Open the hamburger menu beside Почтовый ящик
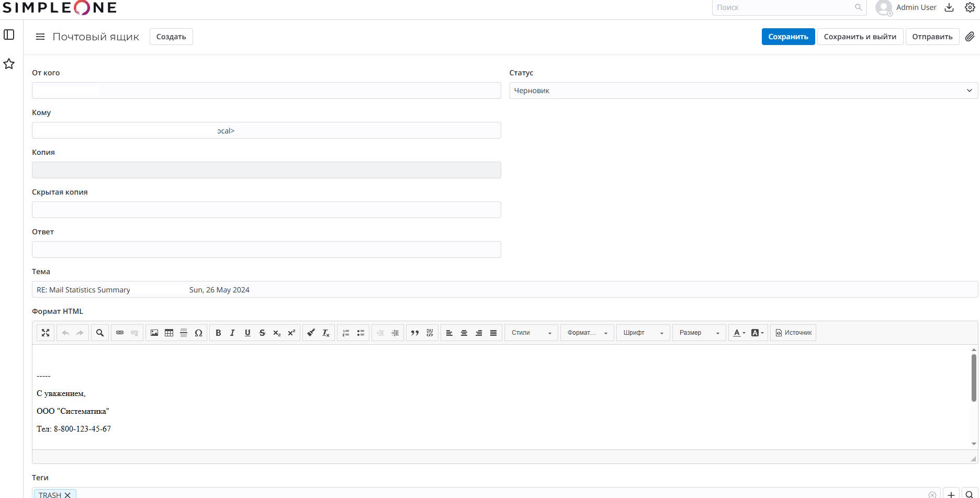 [x=40, y=37]
